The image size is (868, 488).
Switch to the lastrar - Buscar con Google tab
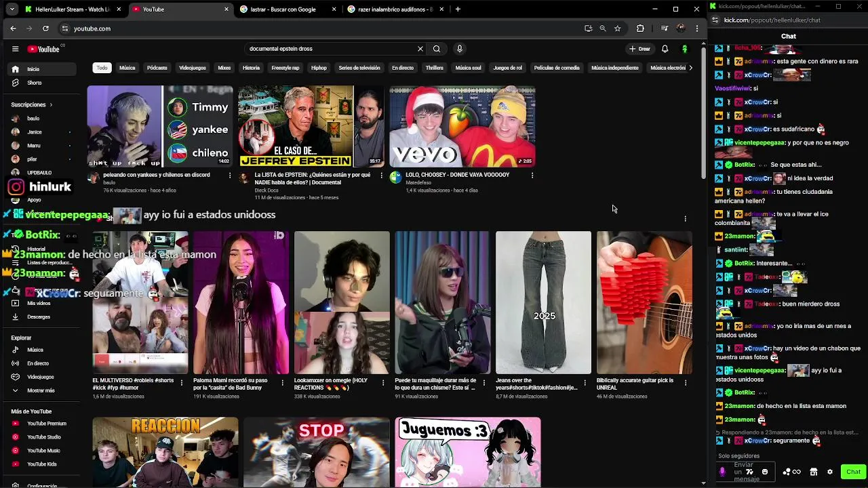(288, 9)
